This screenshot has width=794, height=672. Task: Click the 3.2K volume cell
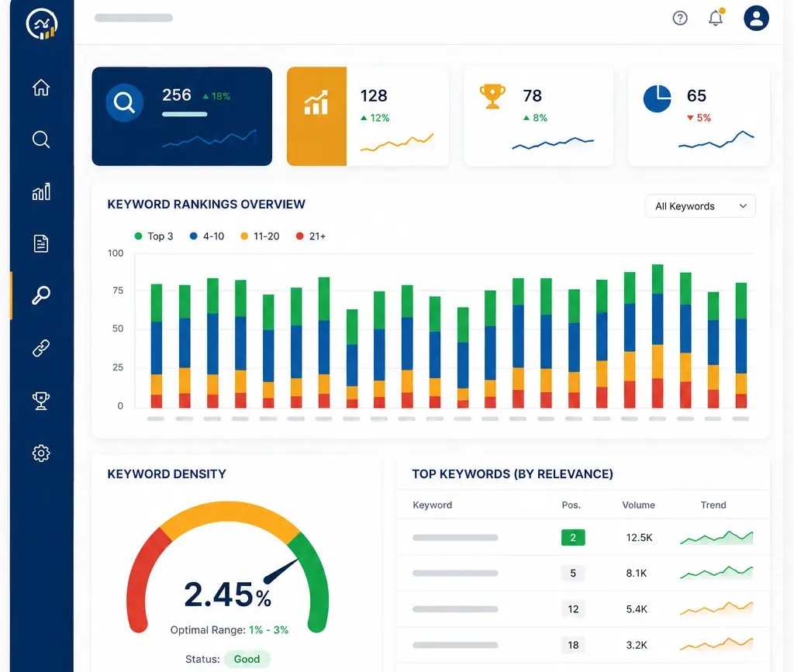coord(637,645)
